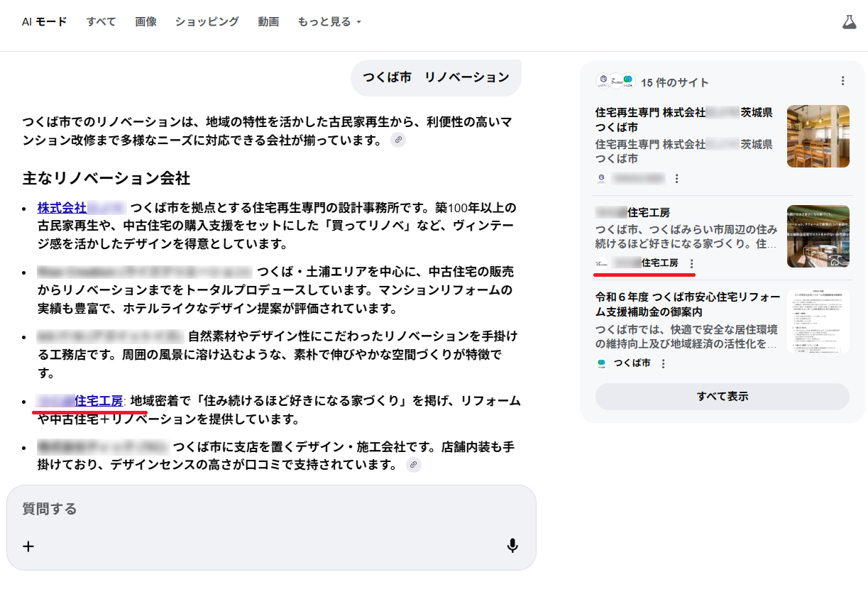Click the microphone voice input icon
This screenshot has height=589, width=868.
pyautogui.click(x=512, y=546)
